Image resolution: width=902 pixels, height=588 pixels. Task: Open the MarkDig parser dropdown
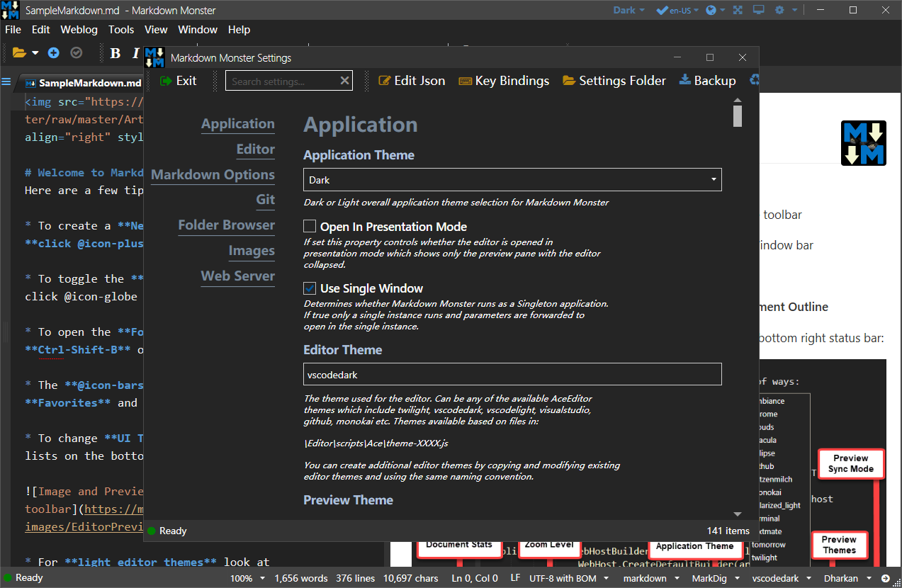tap(715, 578)
